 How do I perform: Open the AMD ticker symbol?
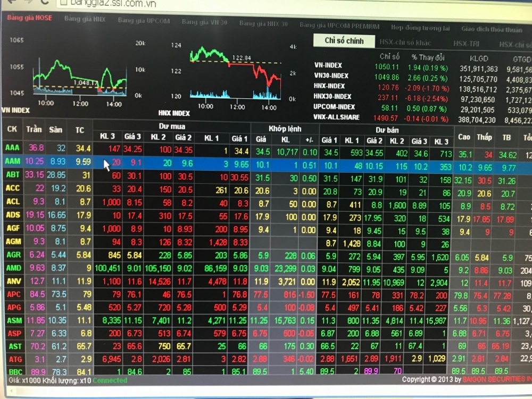click(x=13, y=268)
